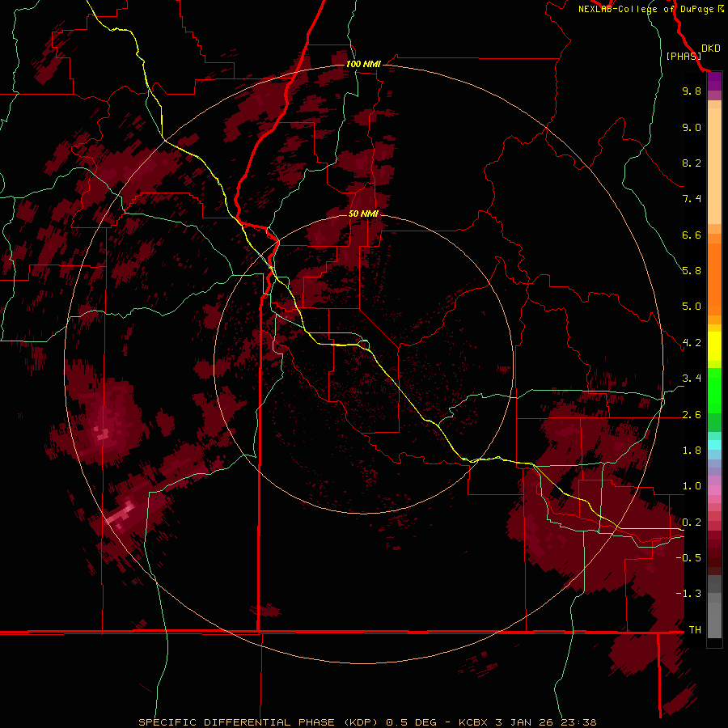This screenshot has height=728, width=728.
Task: Click the 1.0 legend value
Action: [x=692, y=486]
